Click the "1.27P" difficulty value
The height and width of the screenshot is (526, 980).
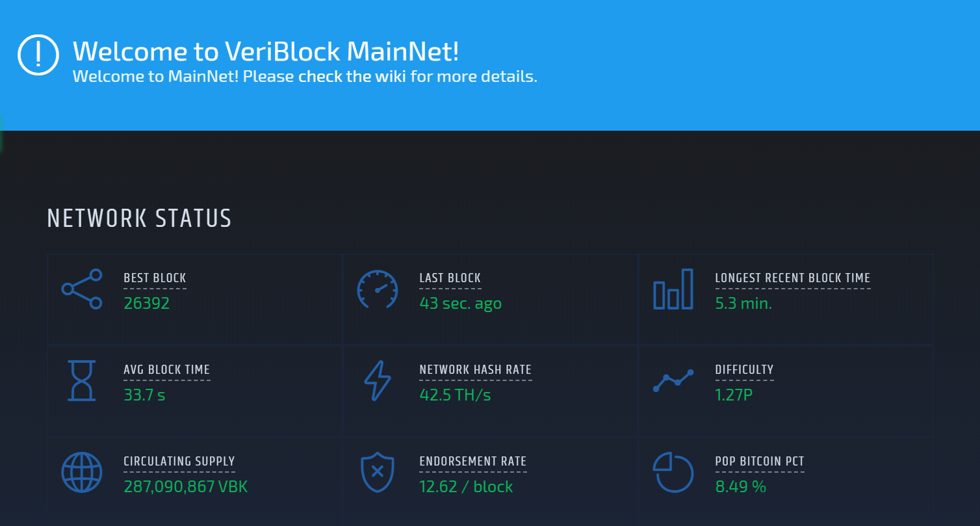coord(734,395)
